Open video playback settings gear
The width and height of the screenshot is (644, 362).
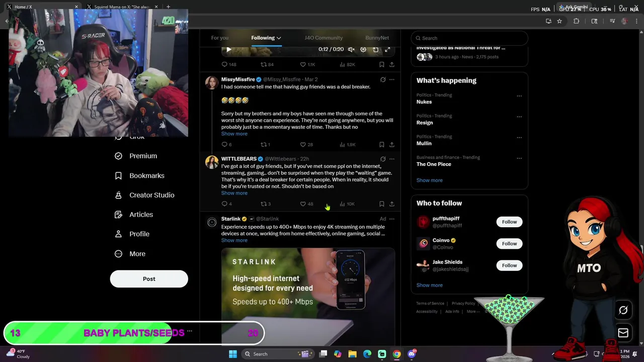[x=363, y=49]
